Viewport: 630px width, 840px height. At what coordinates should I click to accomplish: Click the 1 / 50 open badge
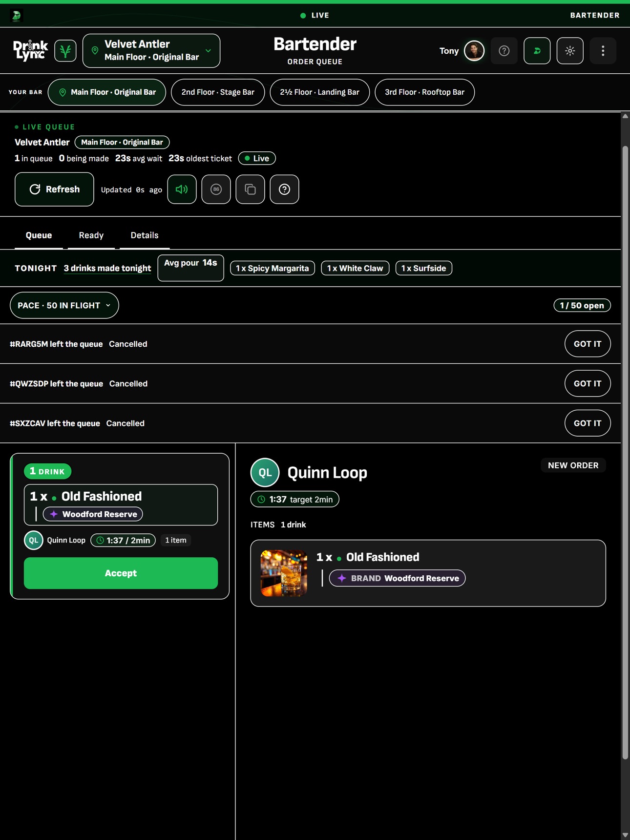(582, 305)
